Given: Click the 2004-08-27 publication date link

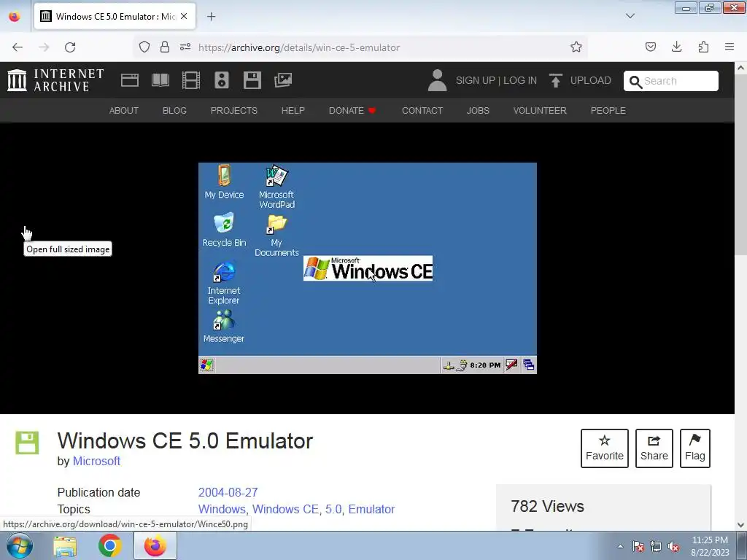Looking at the screenshot, I should tap(228, 492).
